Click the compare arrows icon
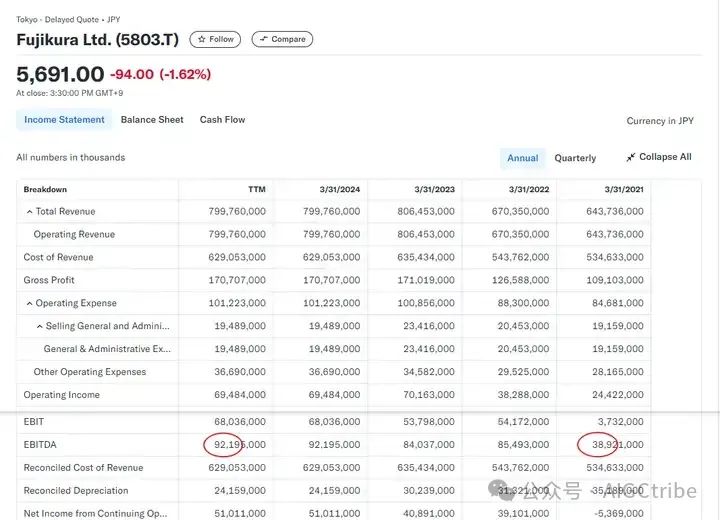The width and height of the screenshot is (720, 520). click(264, 39)
